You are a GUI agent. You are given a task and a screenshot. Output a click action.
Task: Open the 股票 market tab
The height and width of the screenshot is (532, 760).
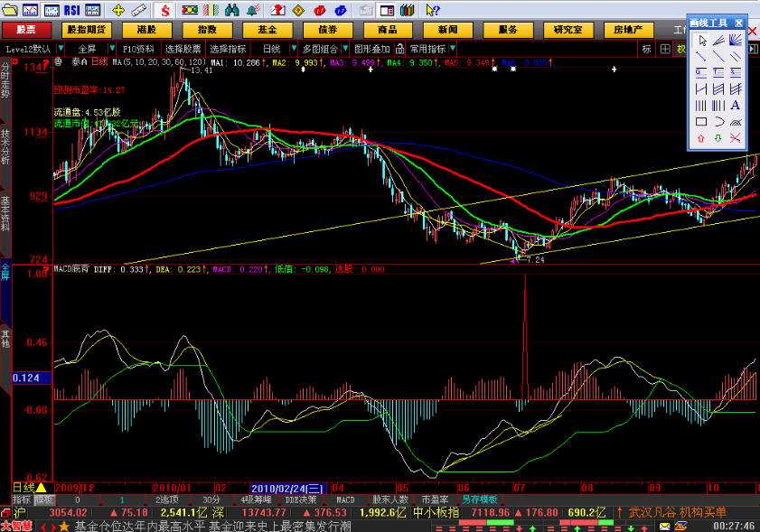(x=26, y=30)
